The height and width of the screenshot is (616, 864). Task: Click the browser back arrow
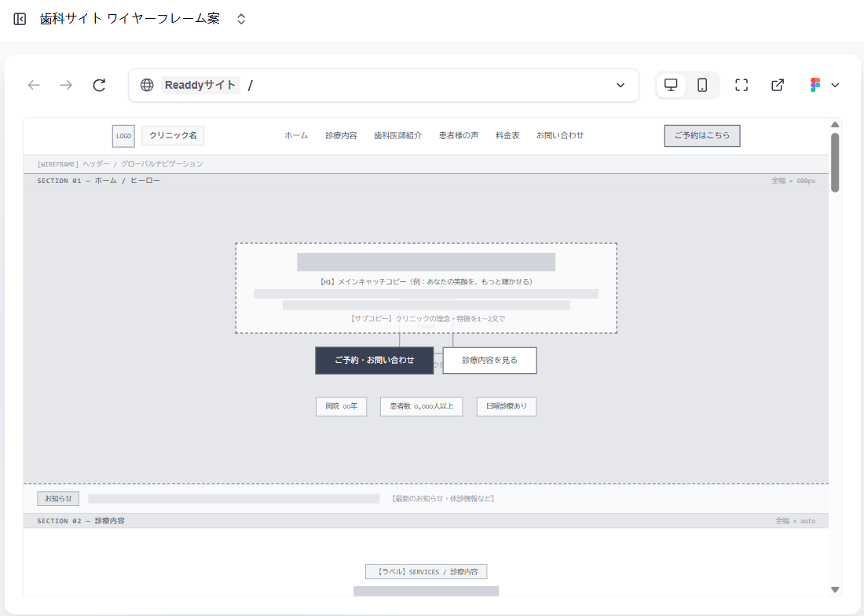point(34,86)
